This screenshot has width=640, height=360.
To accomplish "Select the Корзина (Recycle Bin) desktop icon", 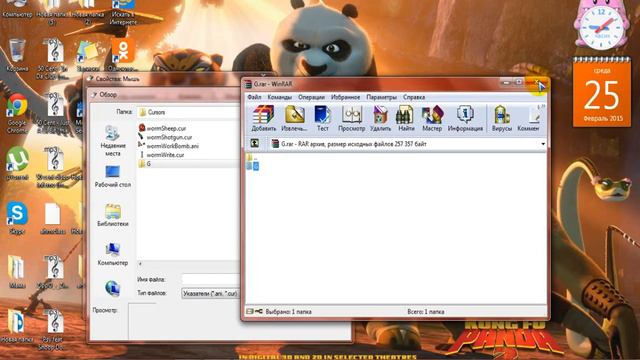I will tap(17, 56).
